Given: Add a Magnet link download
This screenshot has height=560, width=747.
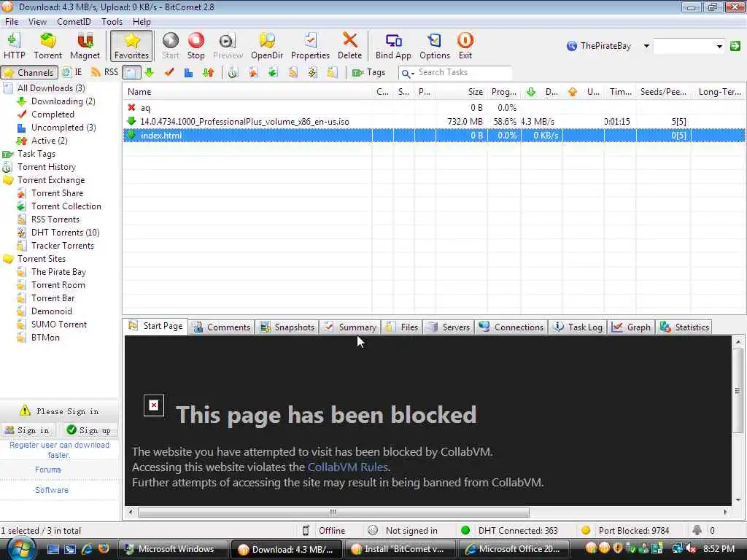Looking at the screenshot, I should click(85, 46).
